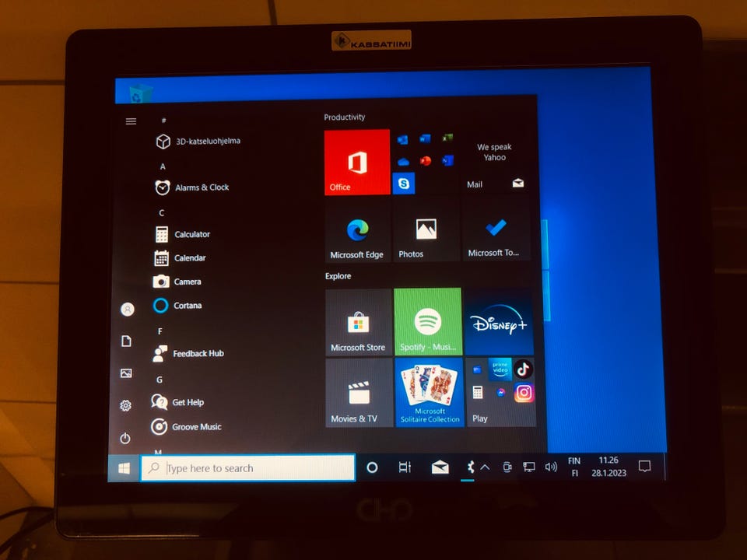
Task: Open Cortana from the app list
Action: [x=177, y=305]
